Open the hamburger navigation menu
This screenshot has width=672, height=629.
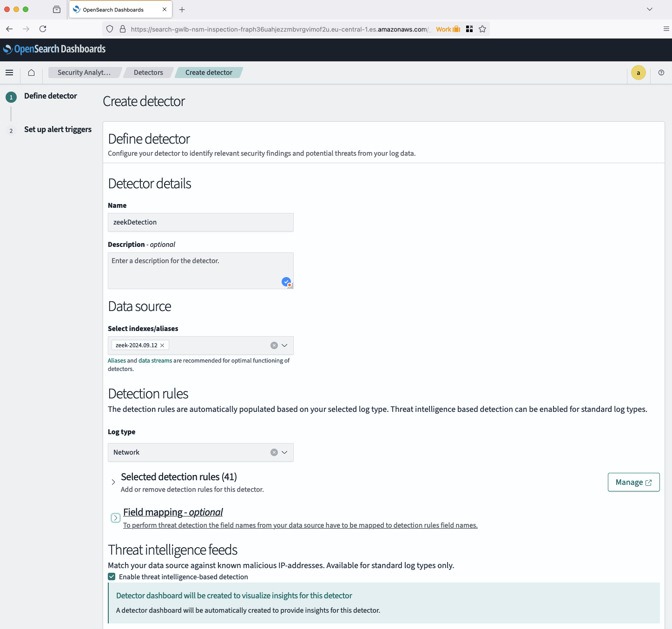(9, 73)
